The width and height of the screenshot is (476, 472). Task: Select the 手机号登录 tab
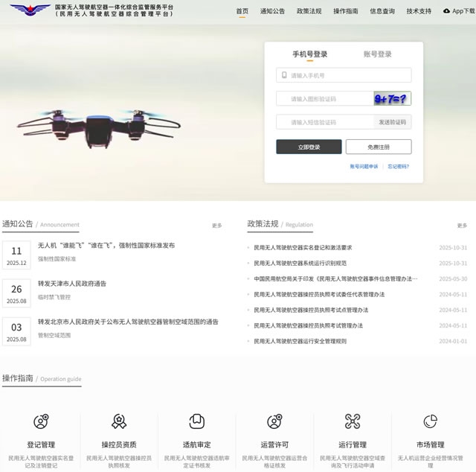click(309, 54)
